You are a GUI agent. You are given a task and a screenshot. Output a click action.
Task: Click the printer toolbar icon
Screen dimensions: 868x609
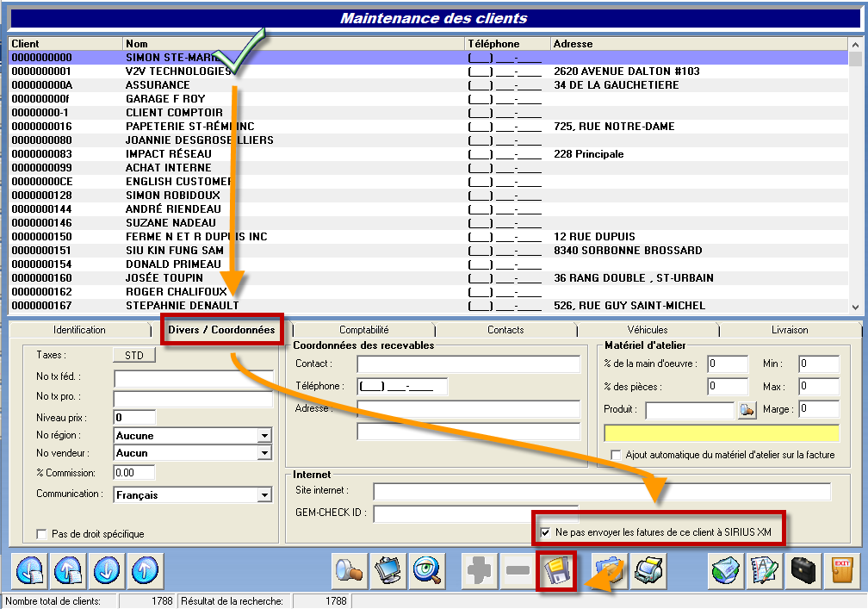648,570
